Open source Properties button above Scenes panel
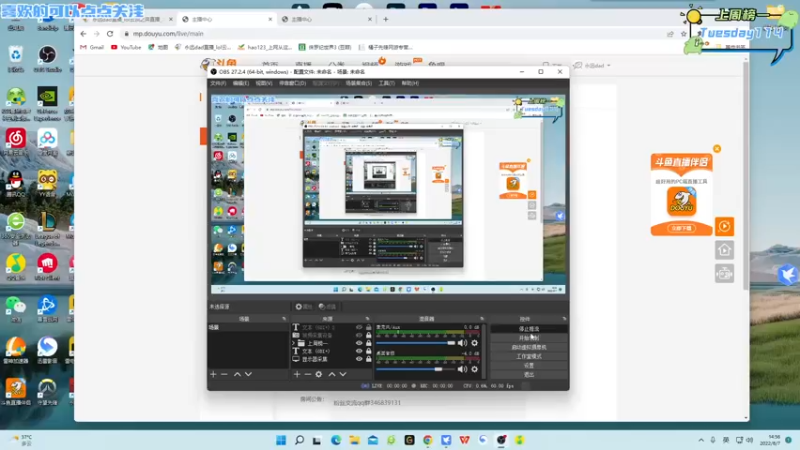The image size is (800, 450). [x=304, y=307]
